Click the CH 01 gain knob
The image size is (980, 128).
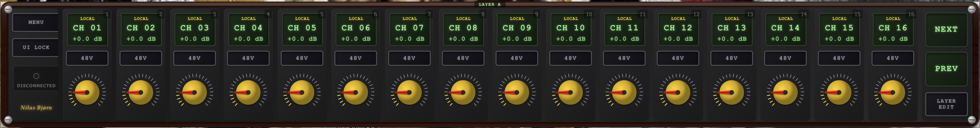point(87,92)
